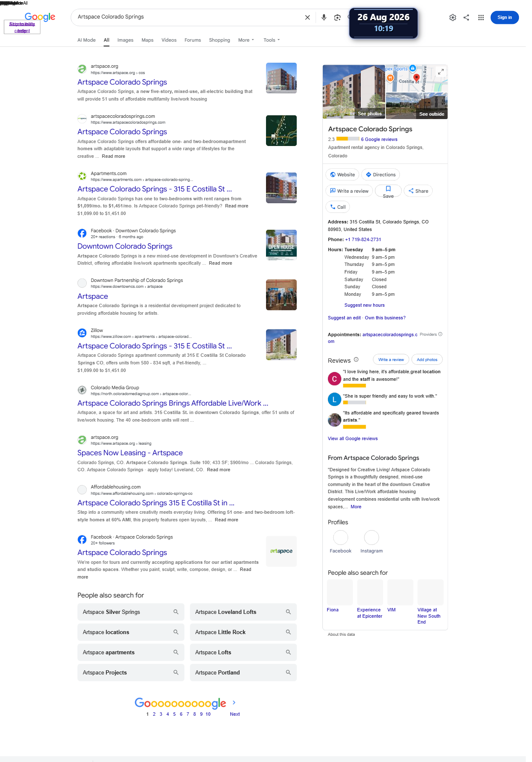Viewport: 532px width, 762px height.
Task: Click the search icon beside Artspace Little Rock
Action: click(288, 632)
